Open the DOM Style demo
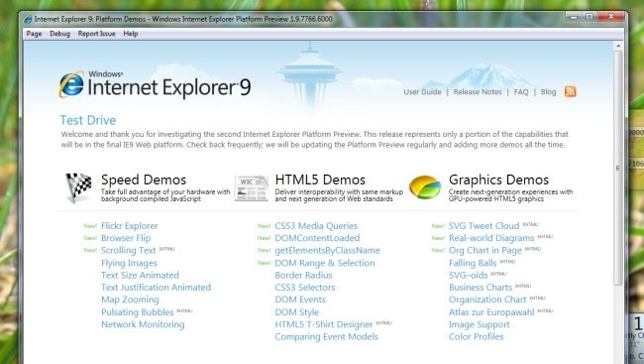This screenshot has height=364, width=644. (x=297, y=312)
